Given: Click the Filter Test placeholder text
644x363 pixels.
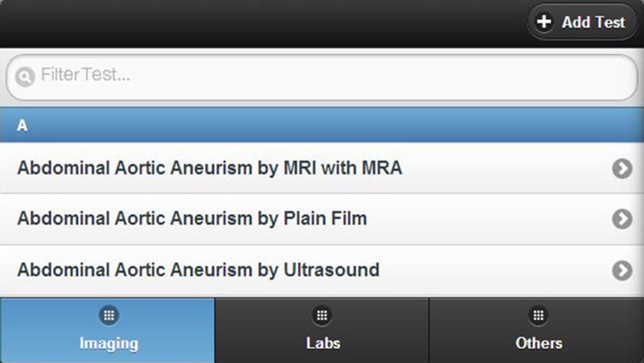Looking at the screenshot, I should coord(85,75).
